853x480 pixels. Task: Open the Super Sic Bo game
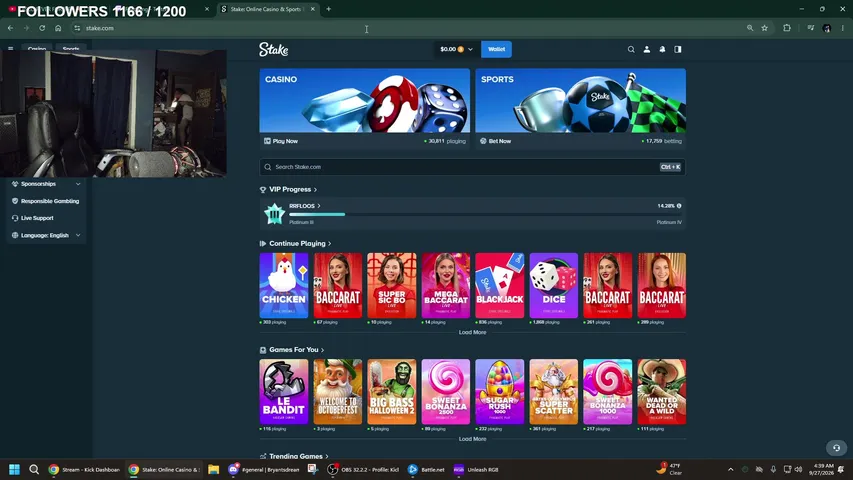point(392,286)
